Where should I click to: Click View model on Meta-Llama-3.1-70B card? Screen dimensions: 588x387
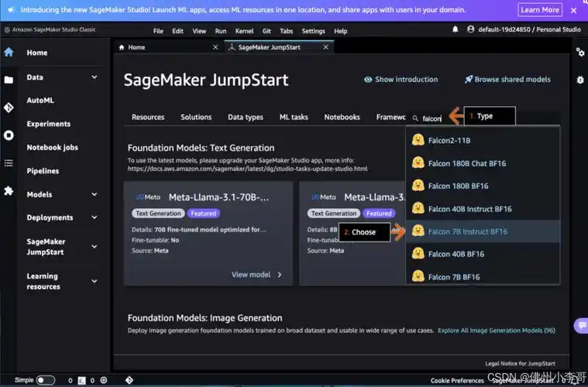256,274
